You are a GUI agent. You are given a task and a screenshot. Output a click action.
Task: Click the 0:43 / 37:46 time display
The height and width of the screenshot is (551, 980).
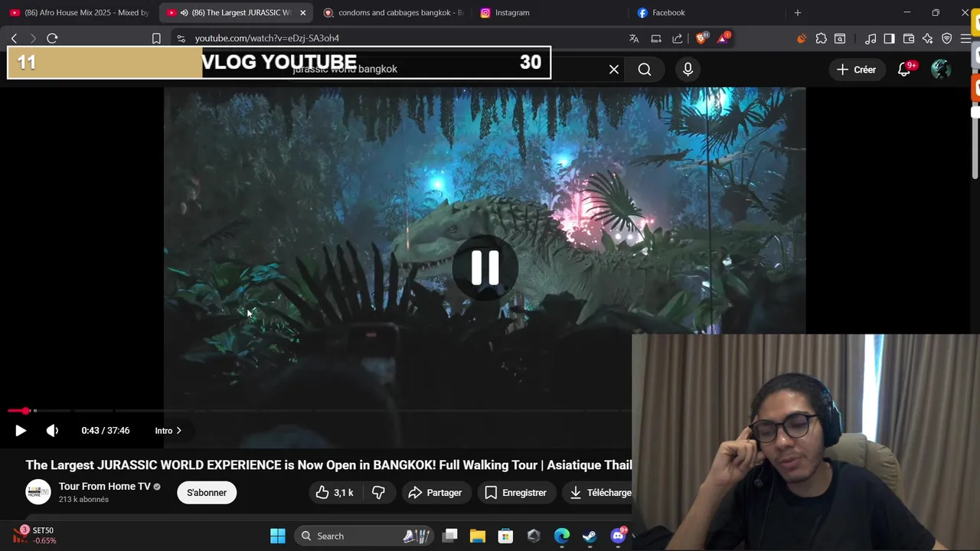pyautogui.click(x=106, y=431)
